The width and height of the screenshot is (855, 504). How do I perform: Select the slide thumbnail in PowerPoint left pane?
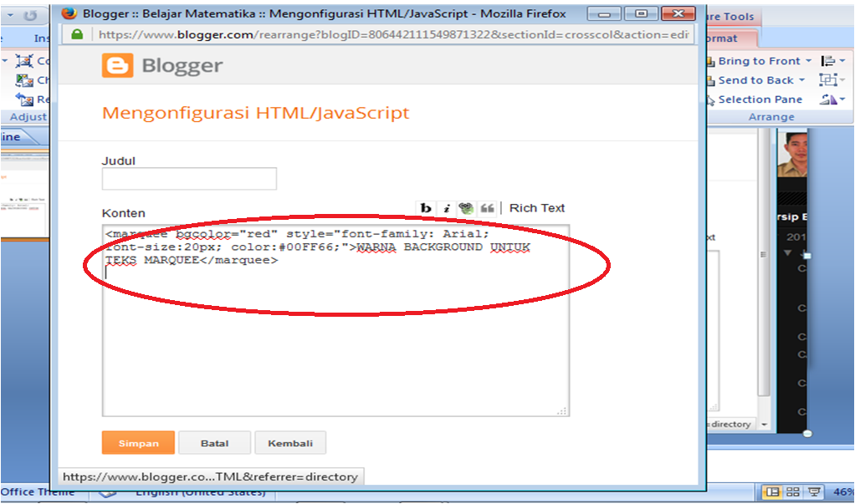[24, 195]
